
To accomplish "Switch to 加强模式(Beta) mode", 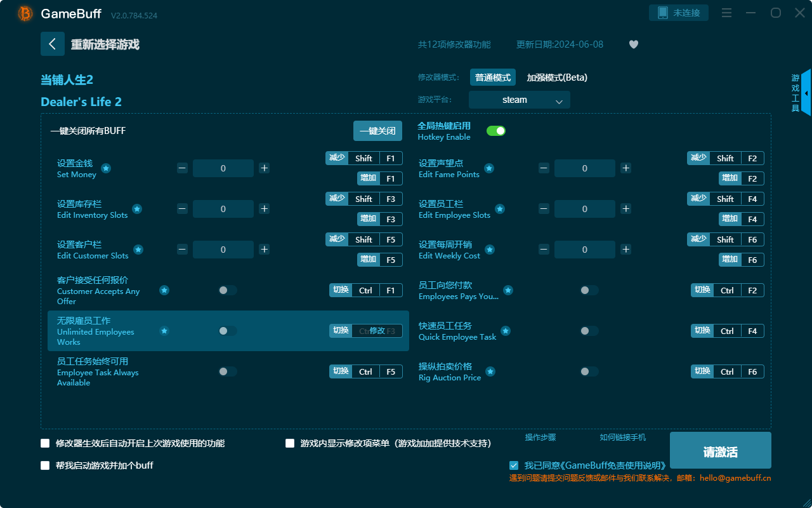I will 556,77.
